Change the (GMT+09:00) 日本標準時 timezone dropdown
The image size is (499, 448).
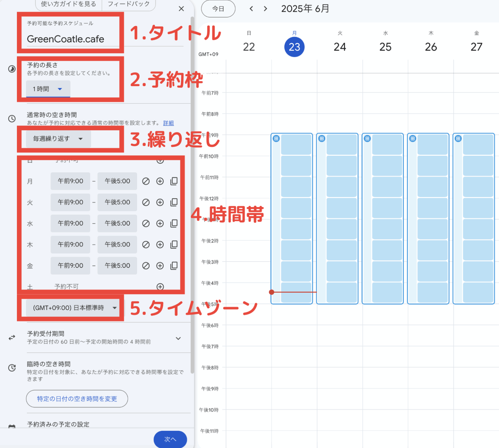coord(74,308)
